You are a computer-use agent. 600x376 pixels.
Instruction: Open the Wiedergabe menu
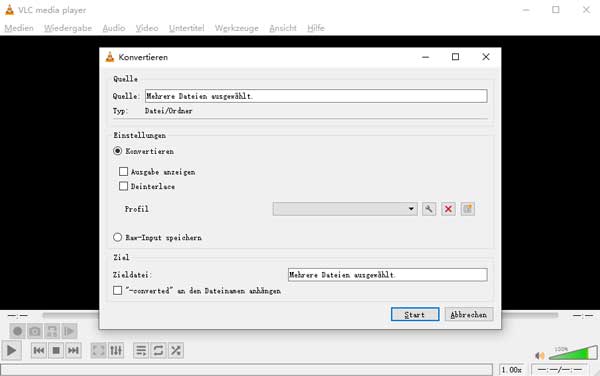pyautogui.click(x=68, y=28)
